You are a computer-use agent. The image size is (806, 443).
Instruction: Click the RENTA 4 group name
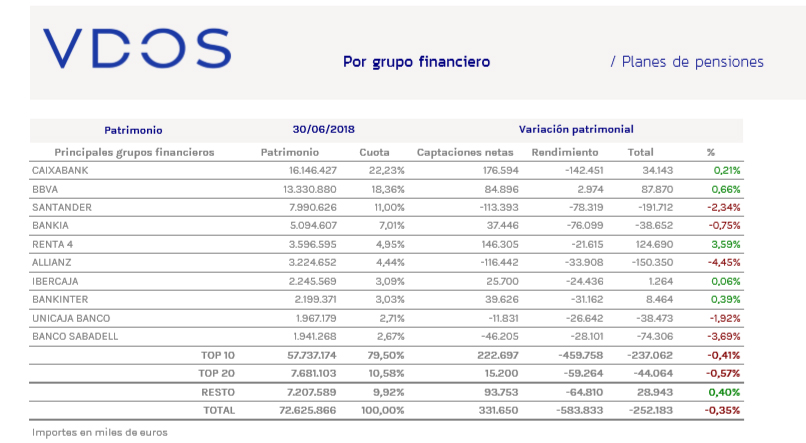[x=54, y=244]
